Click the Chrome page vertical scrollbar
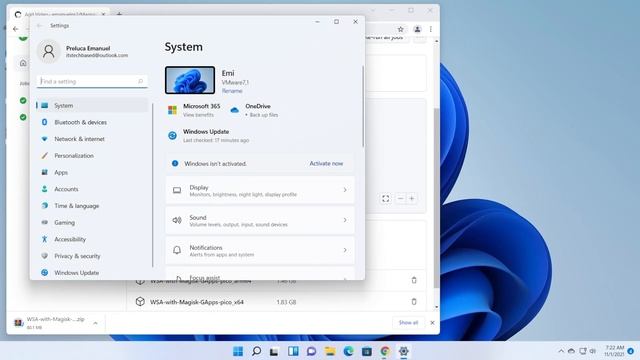Image resolution: width=640 pixels, height=360 pixels. [x=436, y=198]
